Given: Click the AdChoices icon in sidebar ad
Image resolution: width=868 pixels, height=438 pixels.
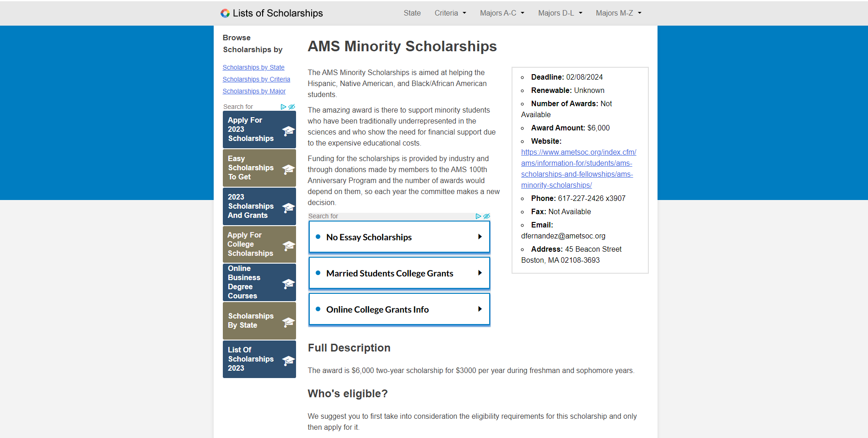Looking at the screenshot, I should (283, 107).
